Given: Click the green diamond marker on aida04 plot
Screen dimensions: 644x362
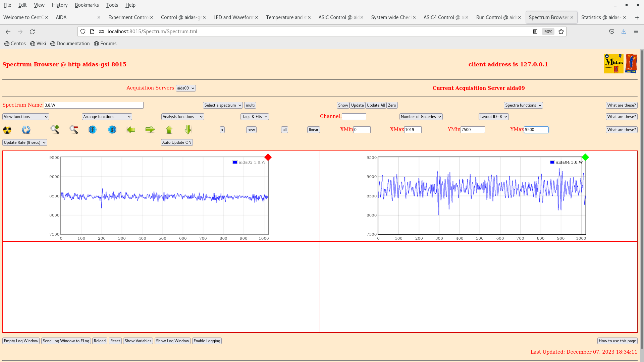Looking at the screenshot, I should pyautogui.click(x=585, y=157).
